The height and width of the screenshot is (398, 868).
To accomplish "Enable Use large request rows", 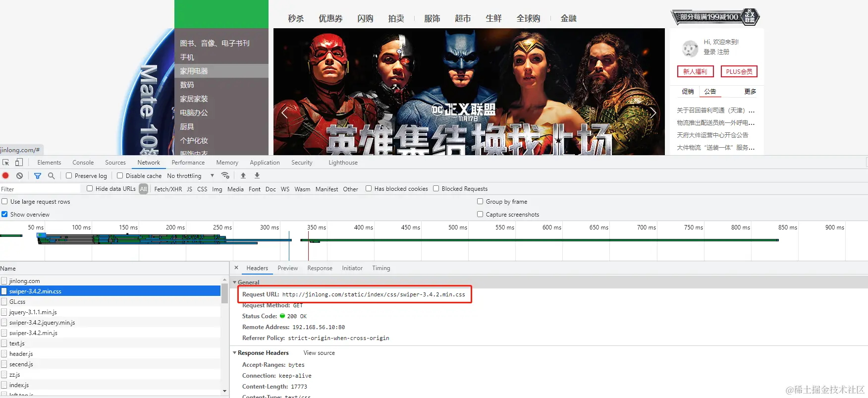I will (x=4, y=201).
